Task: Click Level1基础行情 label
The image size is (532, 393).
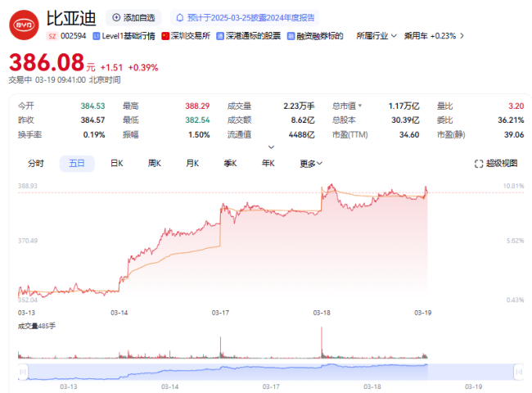Action: click(128, 36)
